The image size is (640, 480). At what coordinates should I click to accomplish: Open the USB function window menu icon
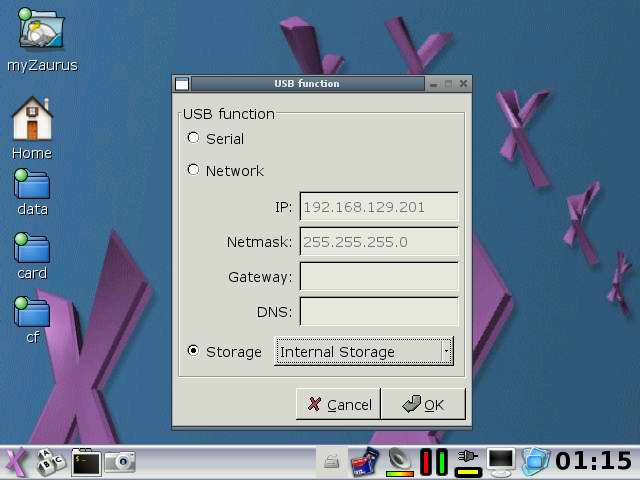click(181, 84)
